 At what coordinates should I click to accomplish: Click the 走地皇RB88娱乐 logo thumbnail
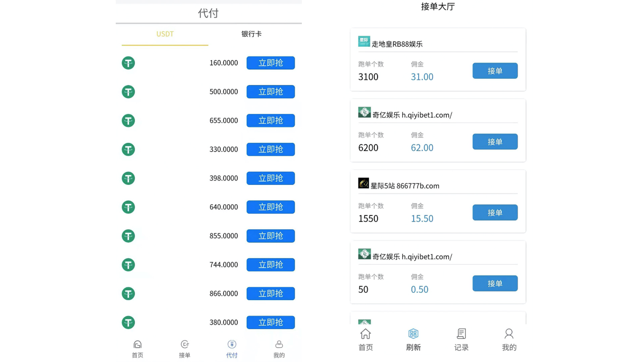[x=364, y=41]
